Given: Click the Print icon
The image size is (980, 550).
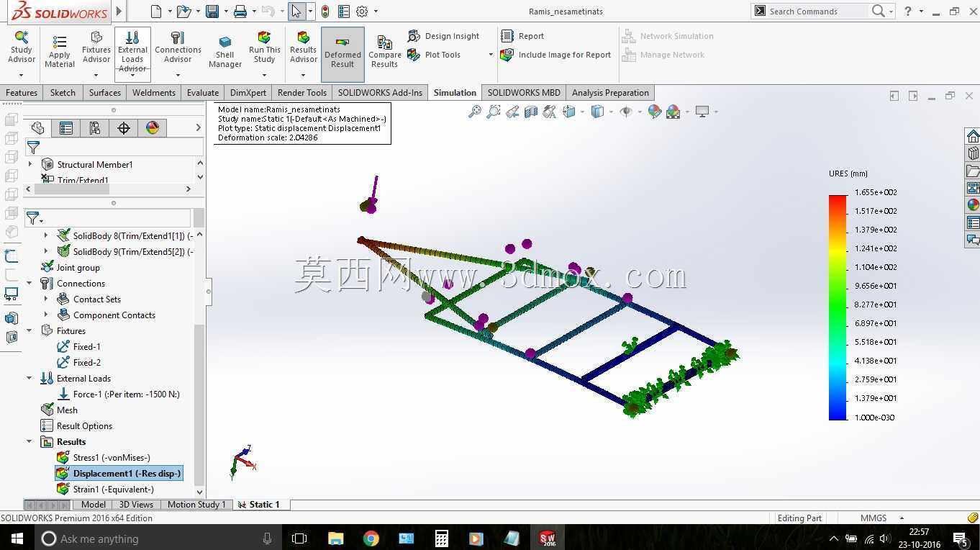Looking at the screenshot, I should [x=240, y=12].
